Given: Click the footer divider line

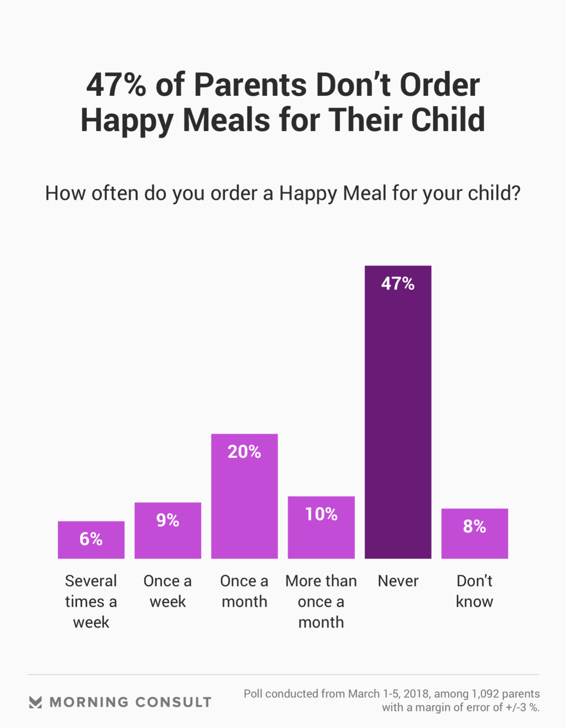Looking at the screenshot, I should pyautogui.click(x=283, y=675).
